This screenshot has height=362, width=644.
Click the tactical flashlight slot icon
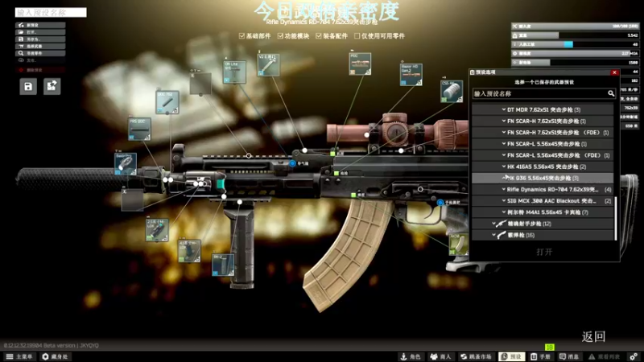[189, 251]
